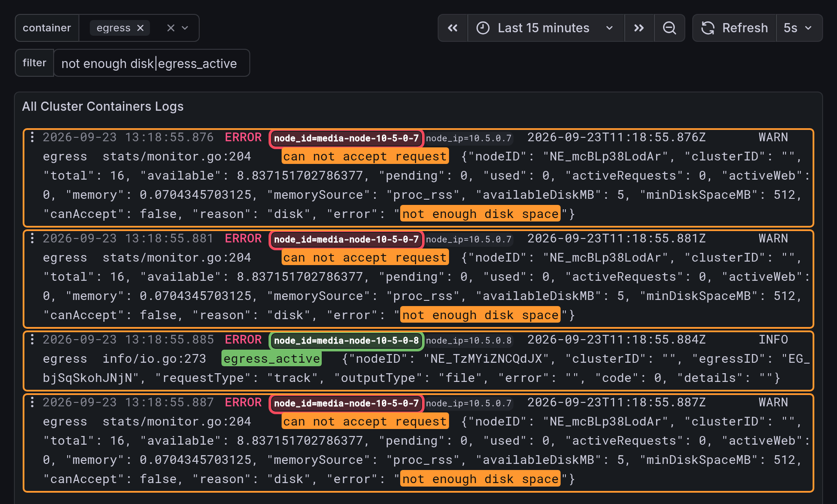Focus the filter text input
Viewport: 837px width, 504px height.
tap(152, 63)
